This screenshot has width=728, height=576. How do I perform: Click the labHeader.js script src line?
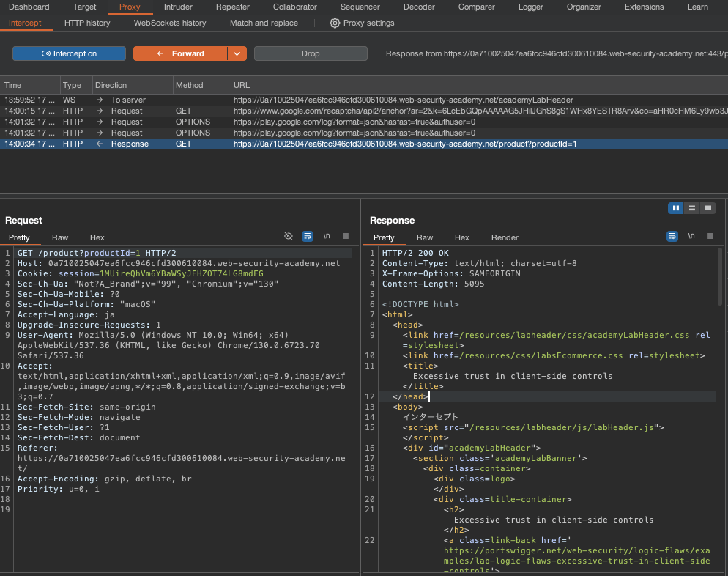533,427
